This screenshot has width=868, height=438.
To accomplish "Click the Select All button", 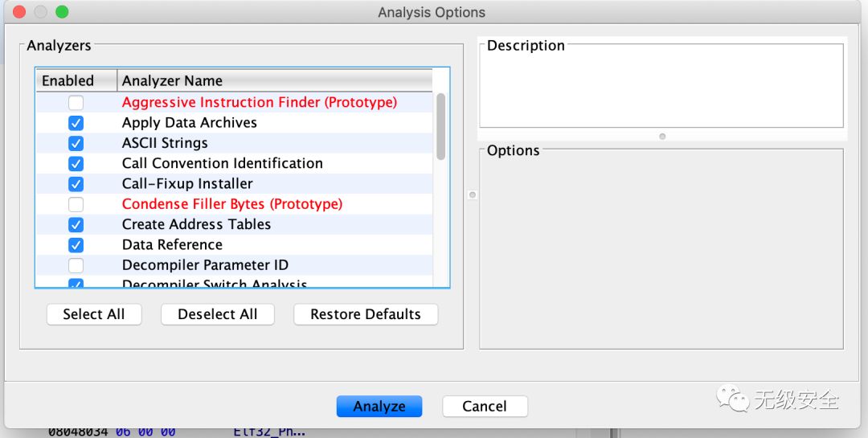I will click(x=94, y=314).
